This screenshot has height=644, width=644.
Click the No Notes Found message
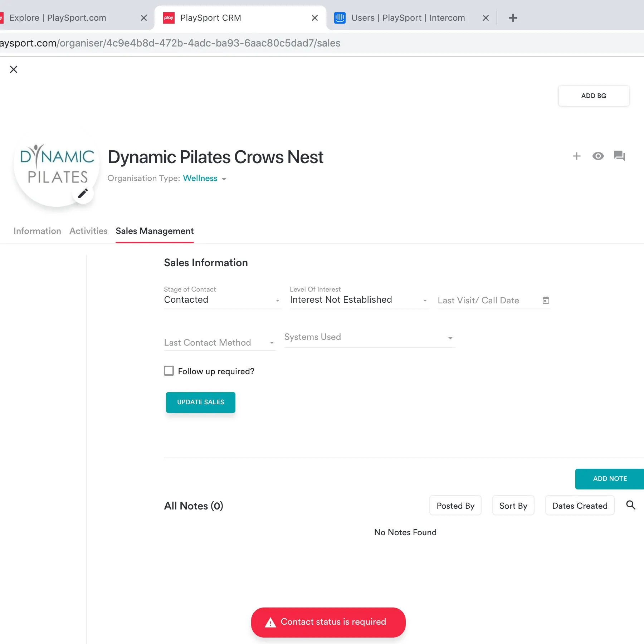click(405, 532)
